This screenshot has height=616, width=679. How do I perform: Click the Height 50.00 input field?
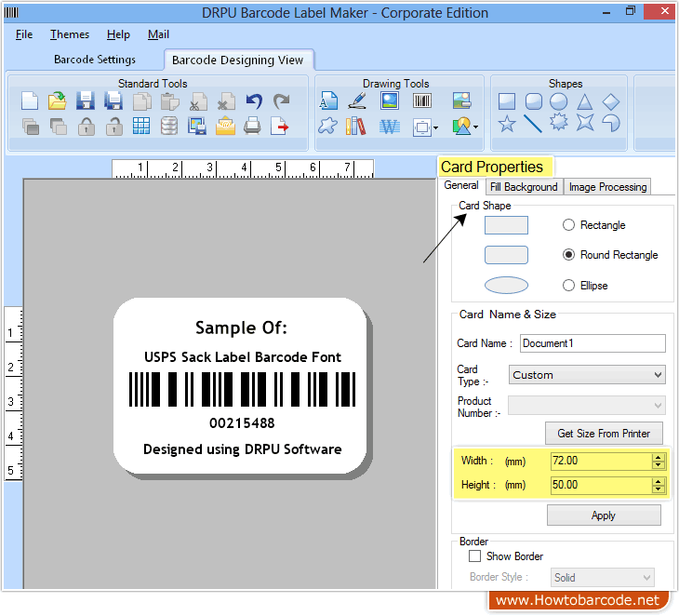pyautogui.click(x=602, y=485)
